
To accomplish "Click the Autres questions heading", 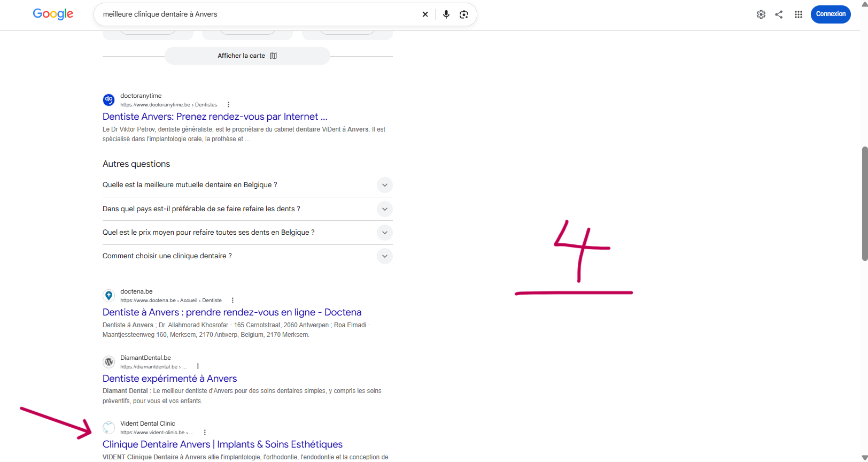I will (x=136, y=164).
